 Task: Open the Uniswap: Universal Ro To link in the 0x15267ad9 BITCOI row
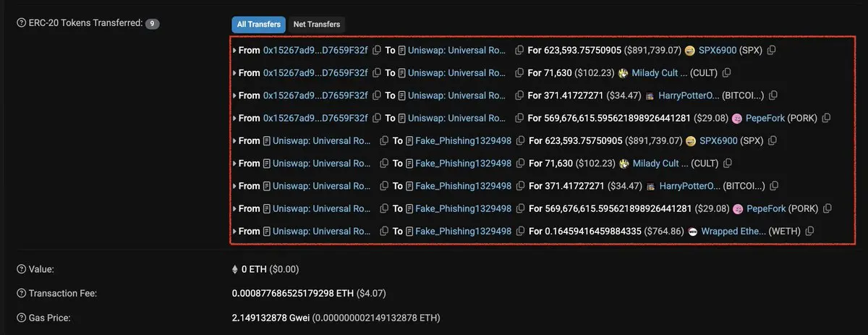click(457, 96)
